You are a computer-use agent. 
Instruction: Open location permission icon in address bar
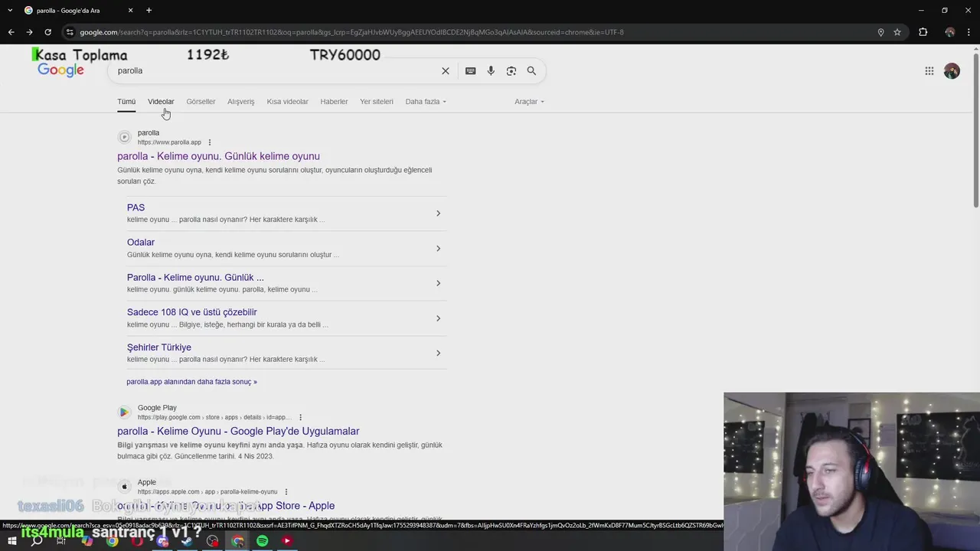[x=880, y=32]
